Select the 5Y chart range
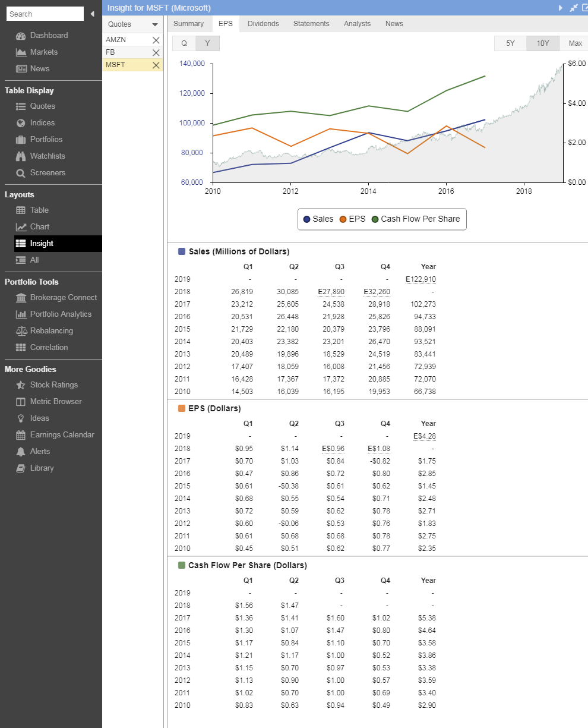588x728 pixels. [x=510, y=43]
